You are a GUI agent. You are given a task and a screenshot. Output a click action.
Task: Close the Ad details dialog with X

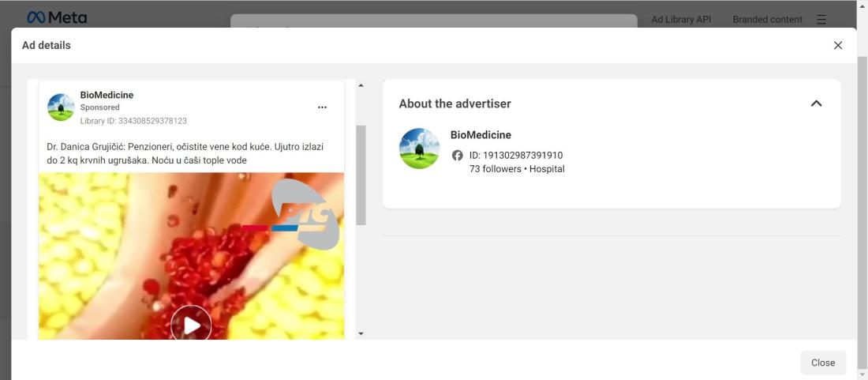click(837, 45)
